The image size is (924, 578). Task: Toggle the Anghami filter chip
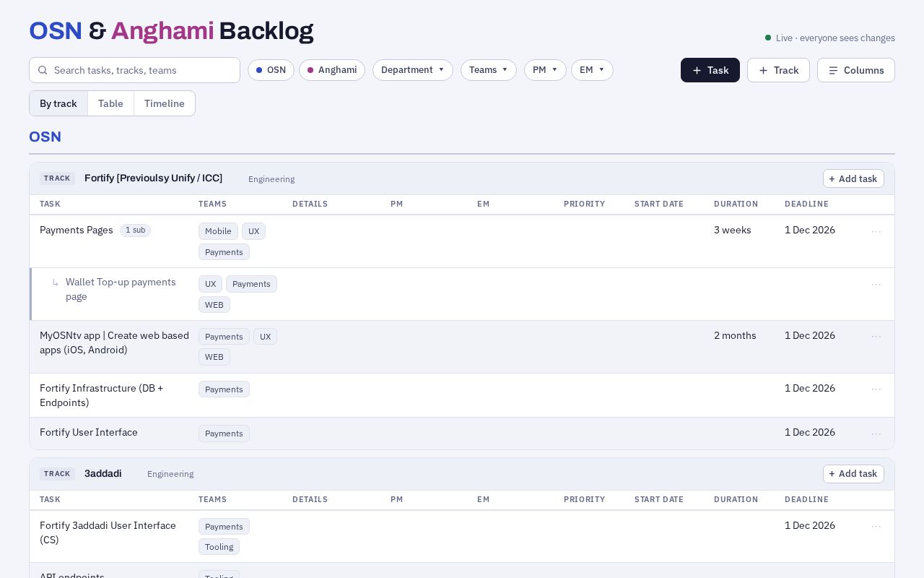pyautogui.click(x=332, y=70)
